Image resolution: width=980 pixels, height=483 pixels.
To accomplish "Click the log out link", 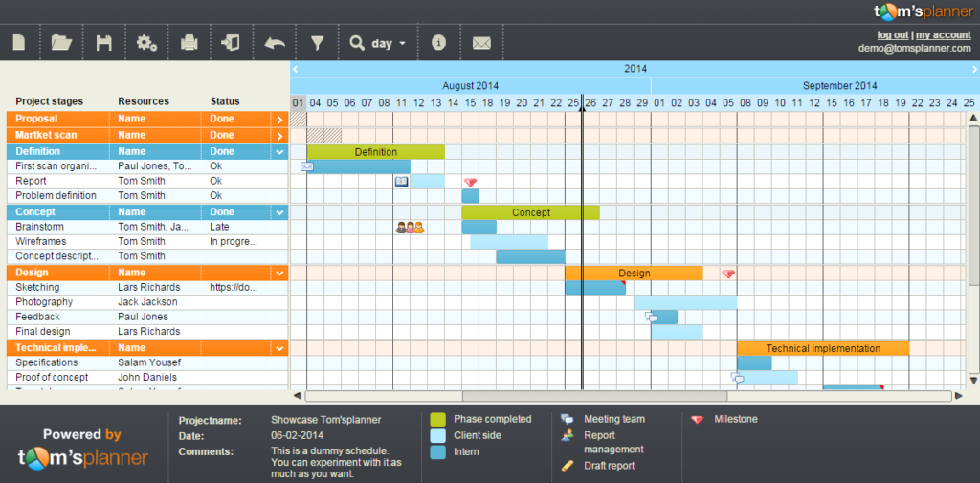I will (x=893, y=35).
